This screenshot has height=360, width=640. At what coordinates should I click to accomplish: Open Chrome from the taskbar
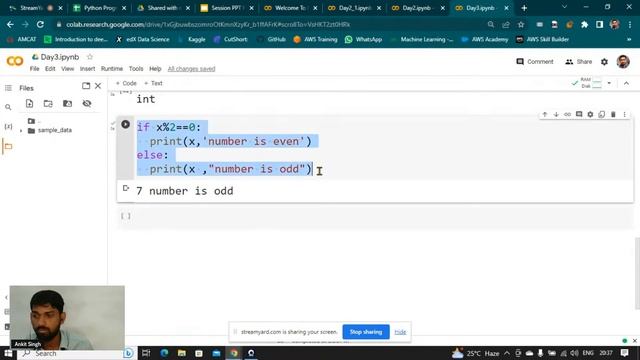coord(234,353)
